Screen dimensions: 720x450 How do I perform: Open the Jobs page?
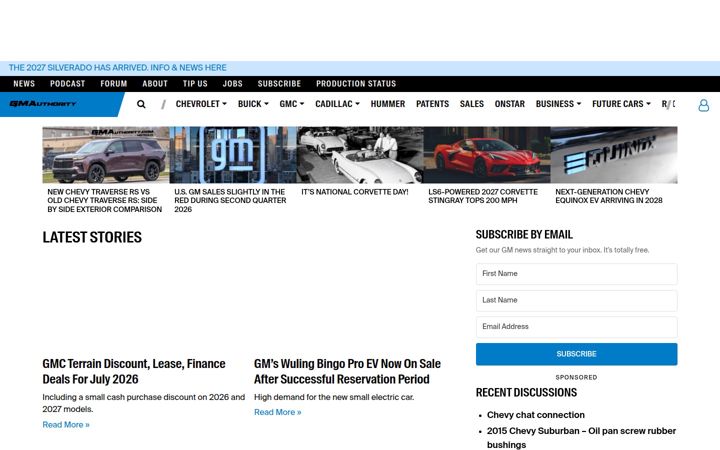click(232, 84)
